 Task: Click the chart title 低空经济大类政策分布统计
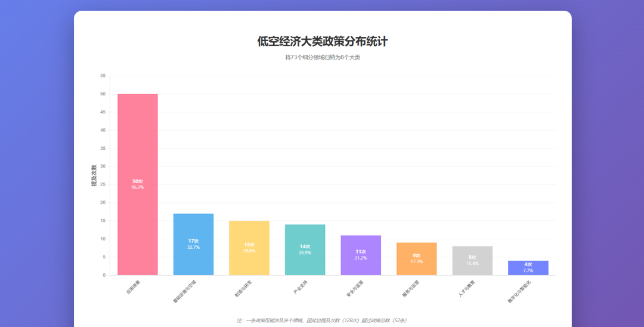point(323,42)
